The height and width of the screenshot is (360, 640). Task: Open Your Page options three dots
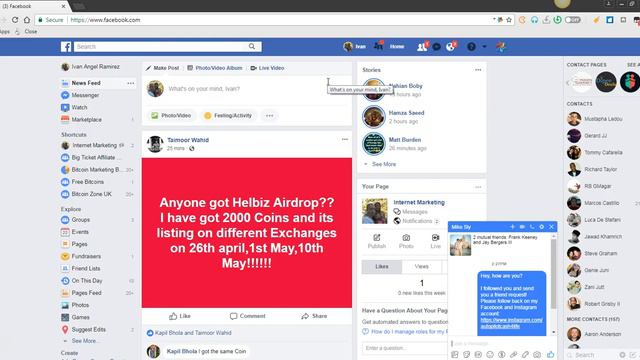(x=478, y=187)
